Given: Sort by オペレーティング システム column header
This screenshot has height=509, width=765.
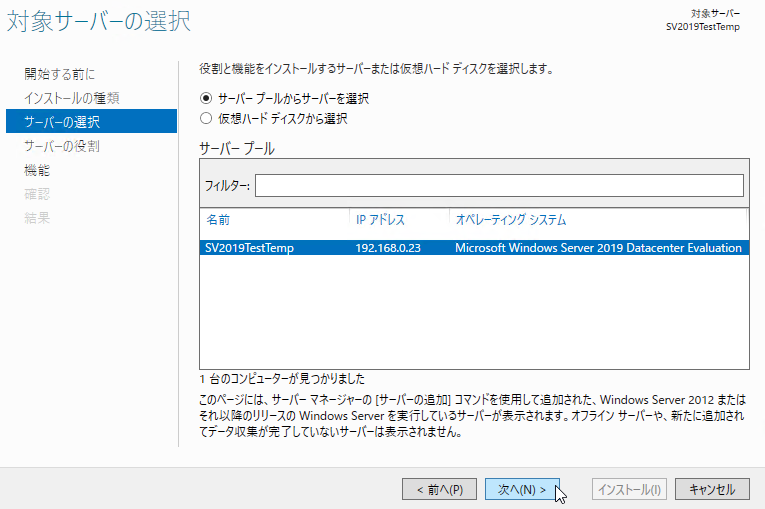Looking at the screenshot, I should click(511, 220).
